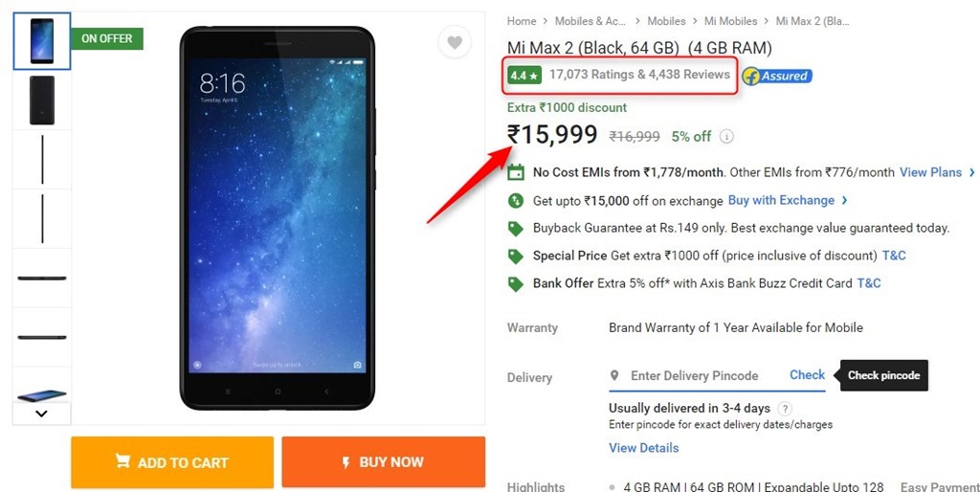Click the delivery help question mark icon
The height and width of the screenshot is (492, 980).
pyautogui.click(x=785, y=409)
